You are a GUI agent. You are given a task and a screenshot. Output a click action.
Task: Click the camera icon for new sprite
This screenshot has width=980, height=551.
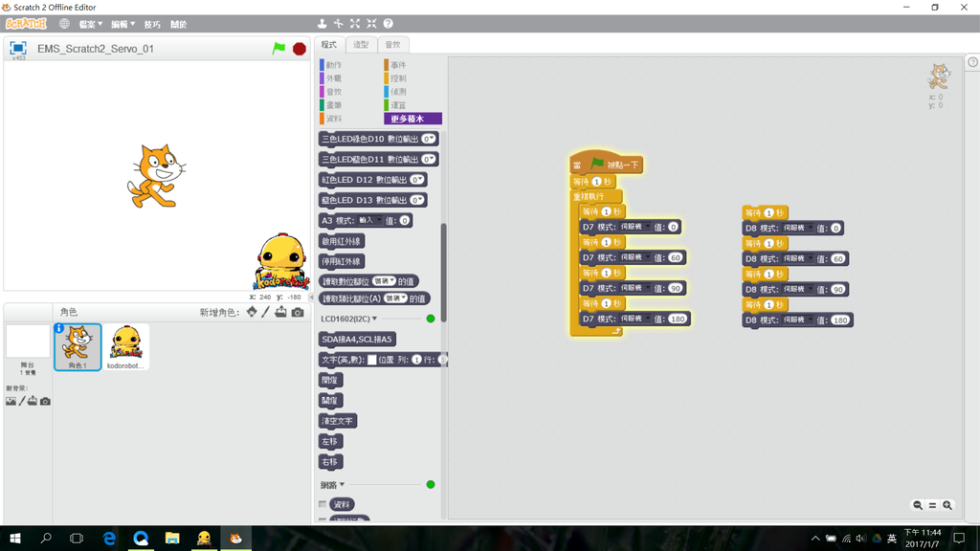point(298,313)
